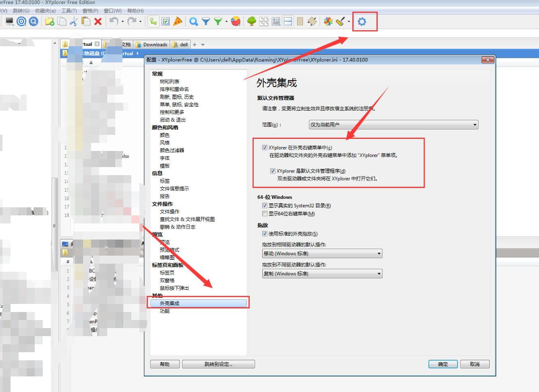
Task: Select 缩略图 in the settings tree
Action: pyautogui.click(x=167, y=258)
